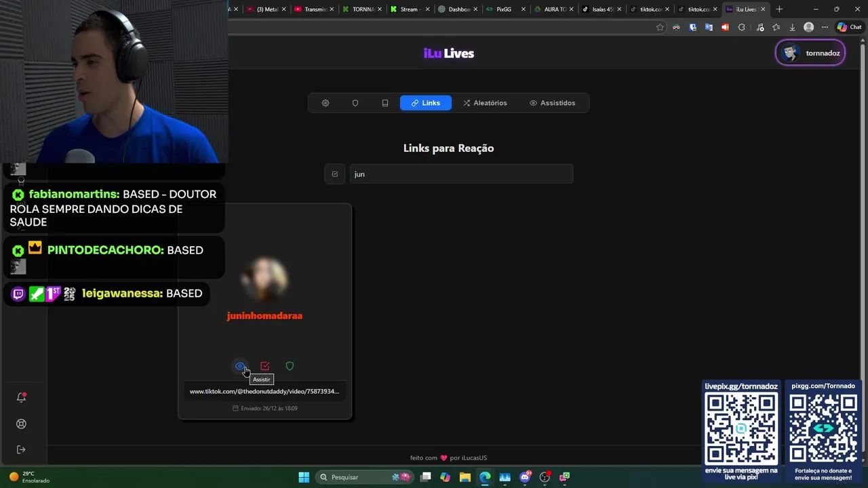The image size is (868, 488).
Task: Open Discord from the taskbar
Action: click(x=525, y=477)
